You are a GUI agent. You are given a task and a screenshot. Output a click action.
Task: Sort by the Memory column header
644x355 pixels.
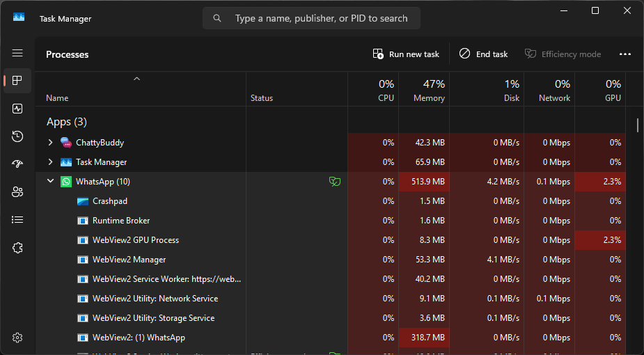tap(424, 90)
